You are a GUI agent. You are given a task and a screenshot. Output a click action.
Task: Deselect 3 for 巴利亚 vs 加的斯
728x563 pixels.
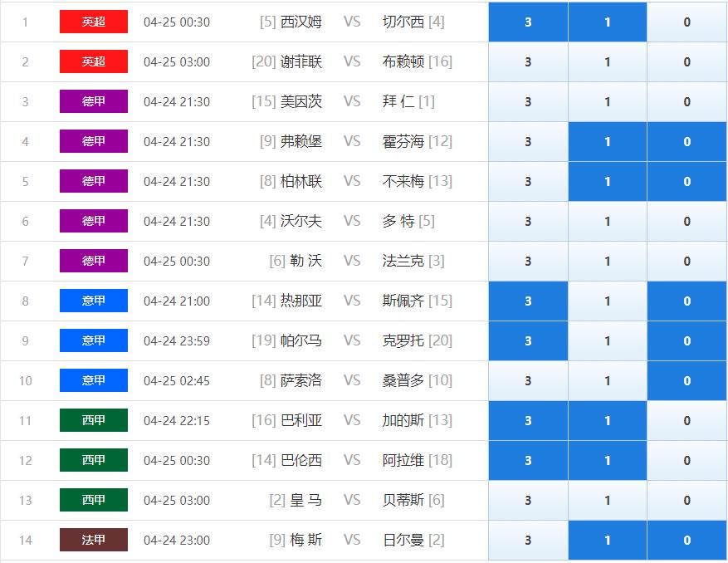point(528,421)
